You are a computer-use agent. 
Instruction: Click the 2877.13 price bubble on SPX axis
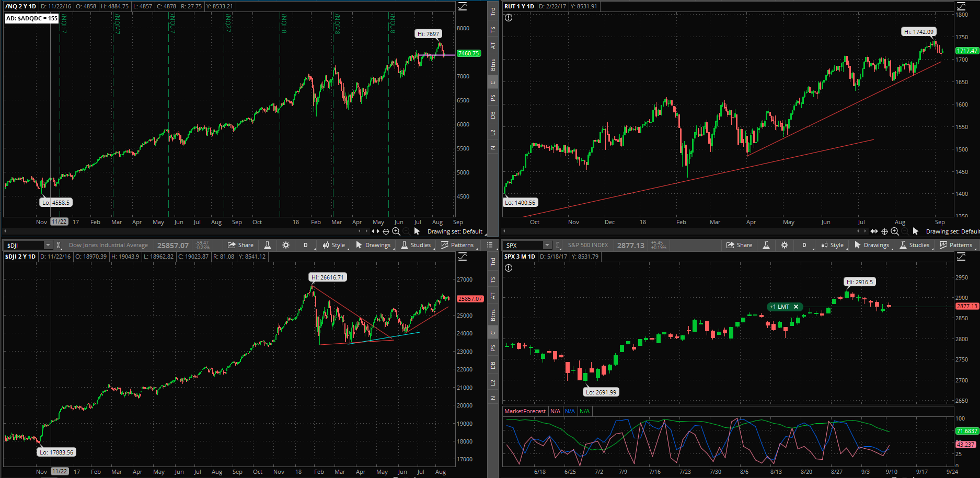tap(967, 306)
